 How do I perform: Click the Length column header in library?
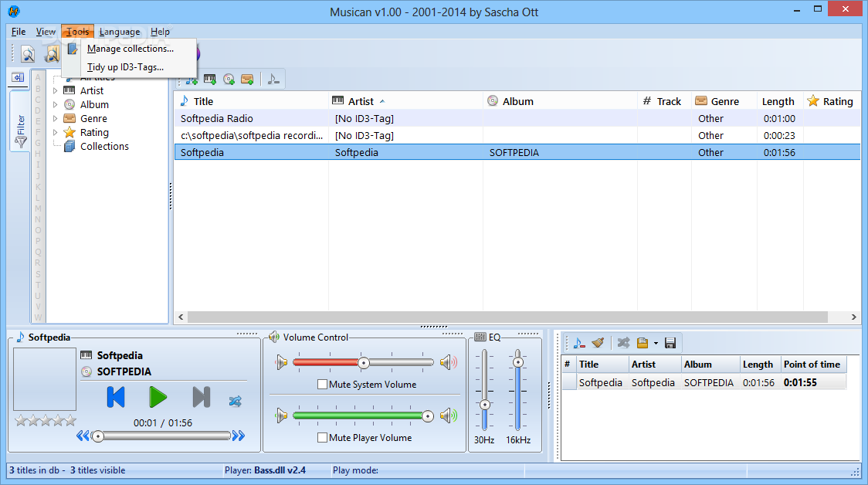779,100
